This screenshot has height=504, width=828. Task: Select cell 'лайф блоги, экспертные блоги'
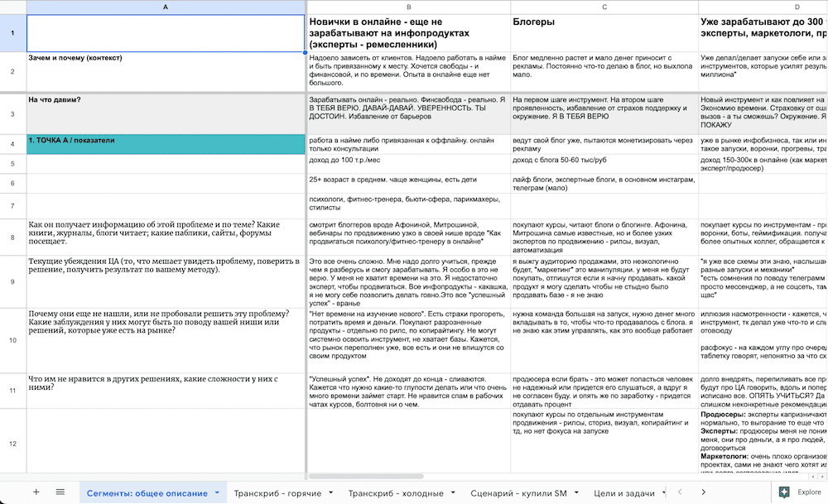pos(604,184)
